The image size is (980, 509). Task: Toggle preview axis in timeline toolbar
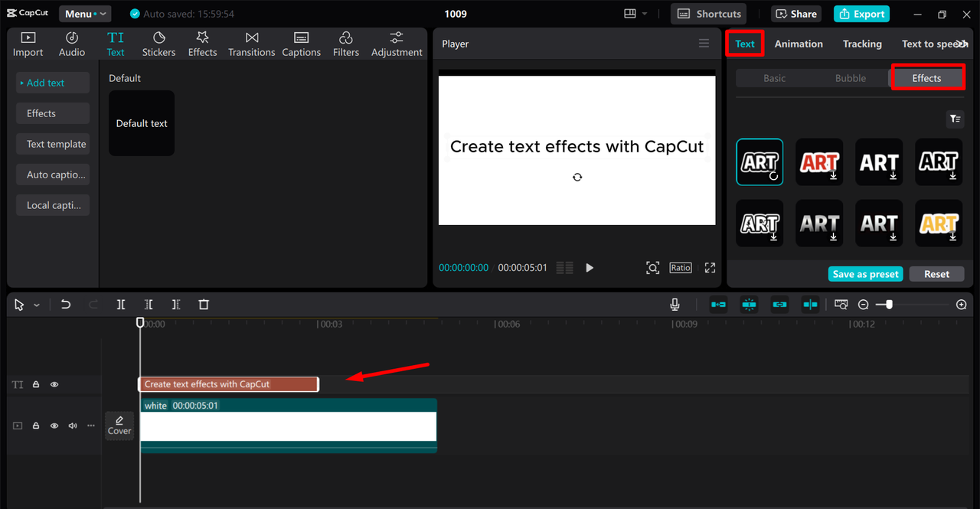click(x=810, y=305)
